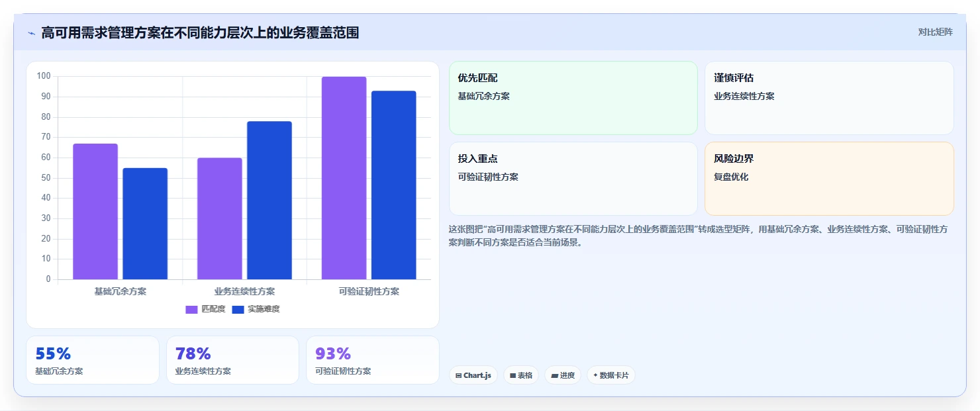Toggle the 匹配度 legend entry
980x411 pixels.
point(205,309)
